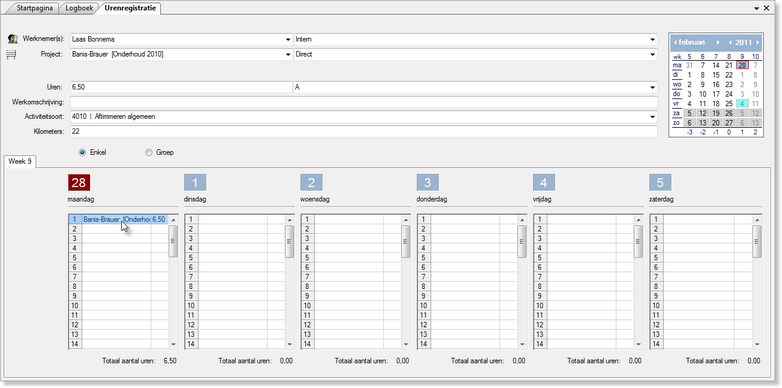
Task: Click week offset -3 below calendar
Action: coord(689,132)
